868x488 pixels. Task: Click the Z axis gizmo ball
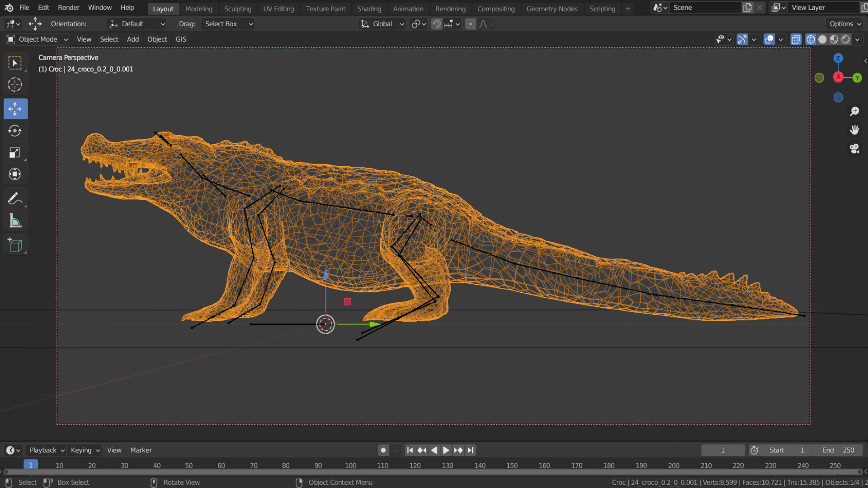pos(838,58)
